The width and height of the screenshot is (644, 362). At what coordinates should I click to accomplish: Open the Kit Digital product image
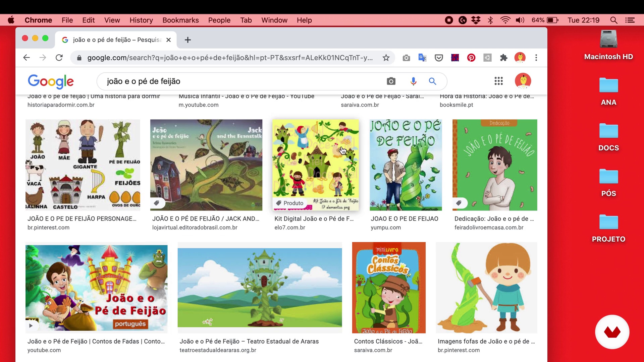tap(316, 165)
